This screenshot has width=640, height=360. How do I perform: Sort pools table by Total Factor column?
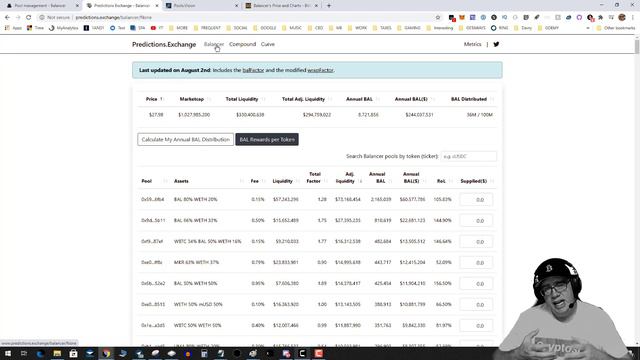click(x=316, y=178)
